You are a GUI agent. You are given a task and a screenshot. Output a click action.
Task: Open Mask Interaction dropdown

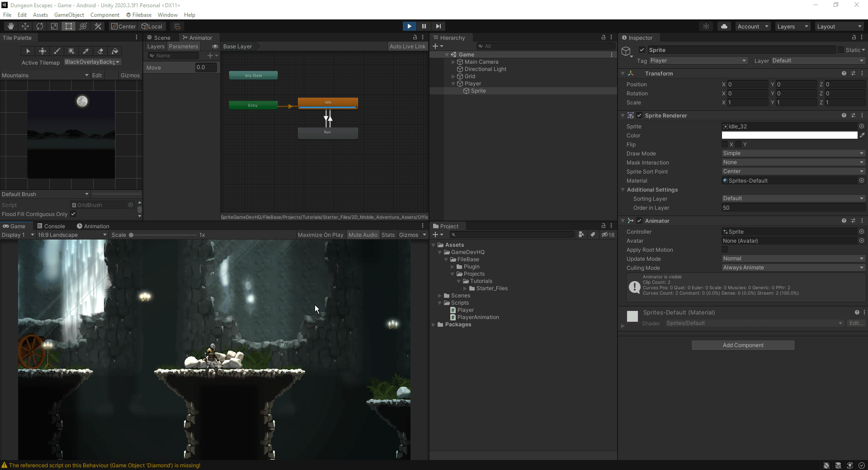point(793,162)
